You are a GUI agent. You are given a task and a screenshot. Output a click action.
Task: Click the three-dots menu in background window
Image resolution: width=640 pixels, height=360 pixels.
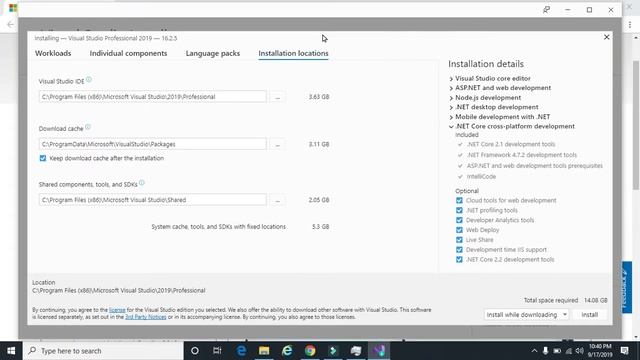click(630, 24)
